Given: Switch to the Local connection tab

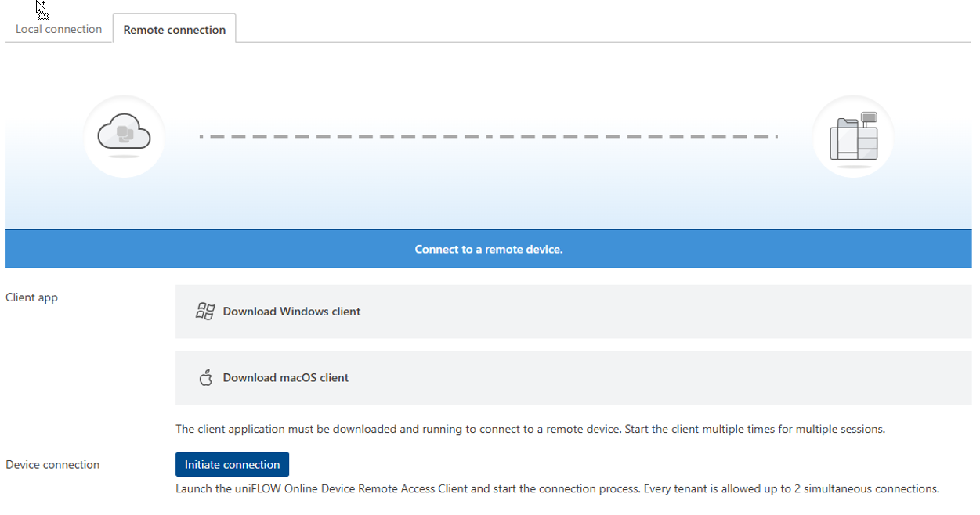Looking at the screenshot, I should point(59,29).
